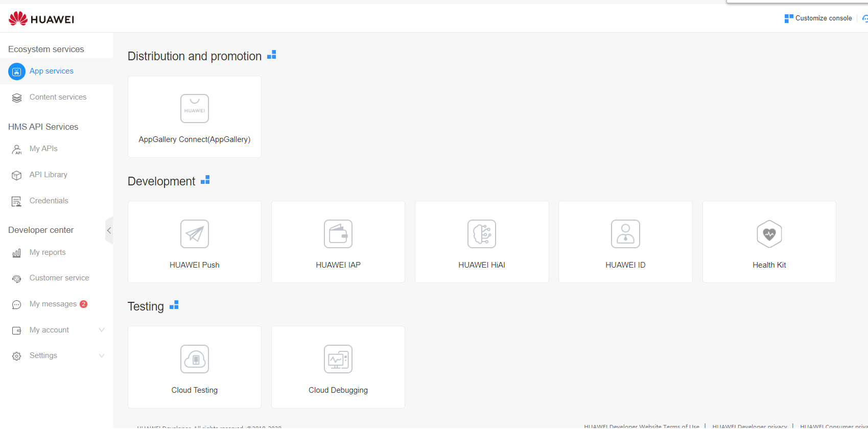Click AppGallery Connect(AppGallery) label
Image resolution: width=868 pixels, height=429 pixels.
click(195, 139)
